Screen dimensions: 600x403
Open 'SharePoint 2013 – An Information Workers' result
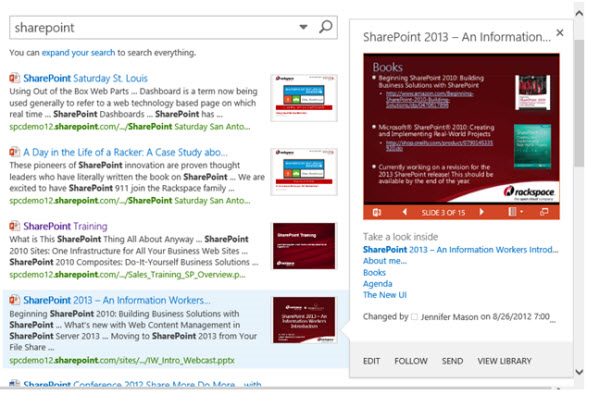(x=117, y=300)
